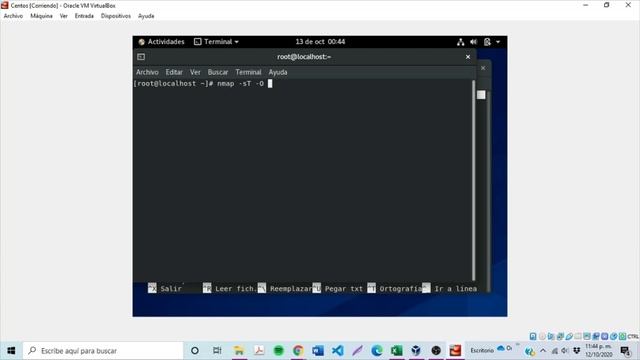Open Task View on taskbar
The image size is (640, 360).
(x=217, y=351)
